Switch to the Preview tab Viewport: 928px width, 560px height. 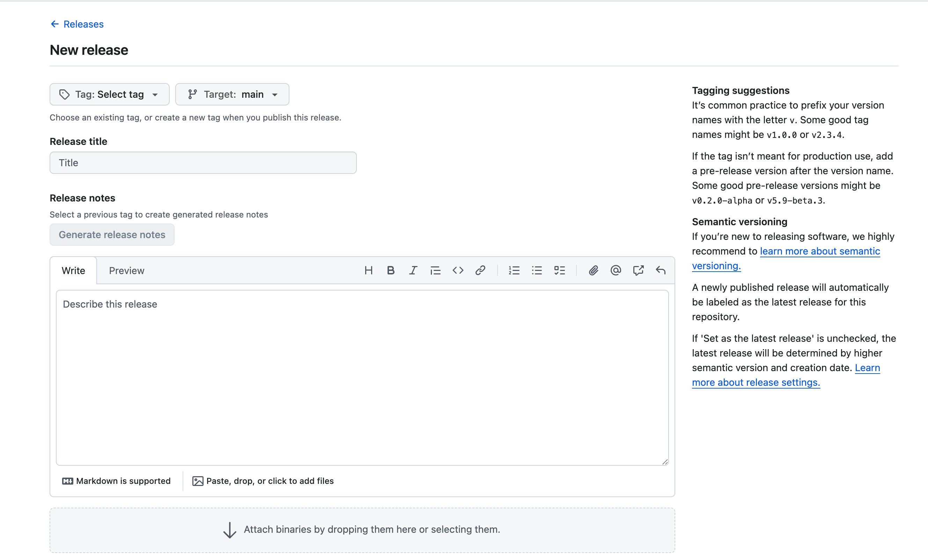(x=126, y=270)
